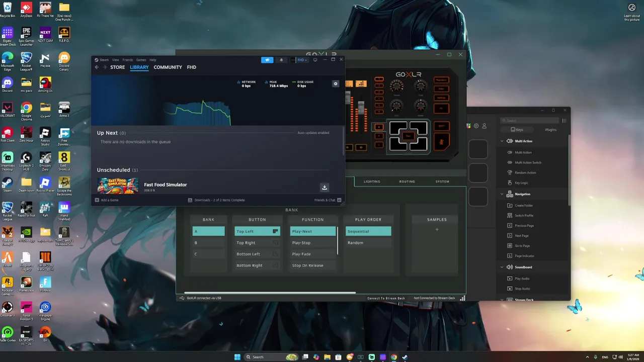Viewport: 644px width, 362px height.
Task: Open Steam notifications bell
Action: coord(281,60)
